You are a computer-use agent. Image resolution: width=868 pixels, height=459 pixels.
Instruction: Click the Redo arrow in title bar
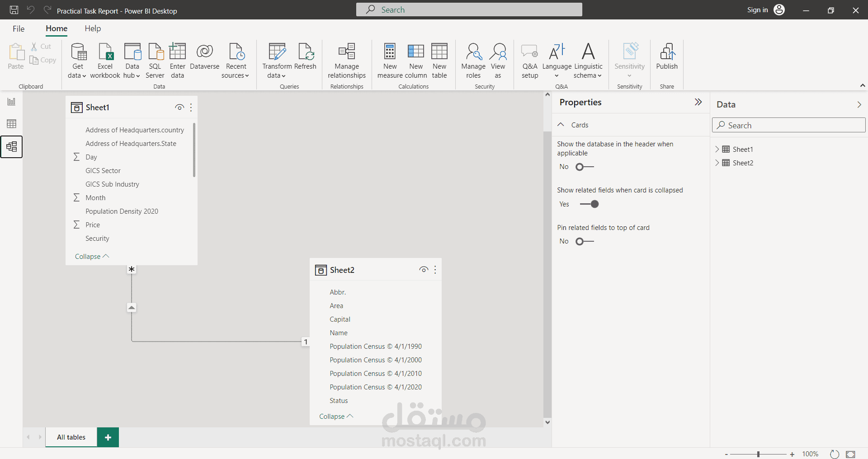47,10
